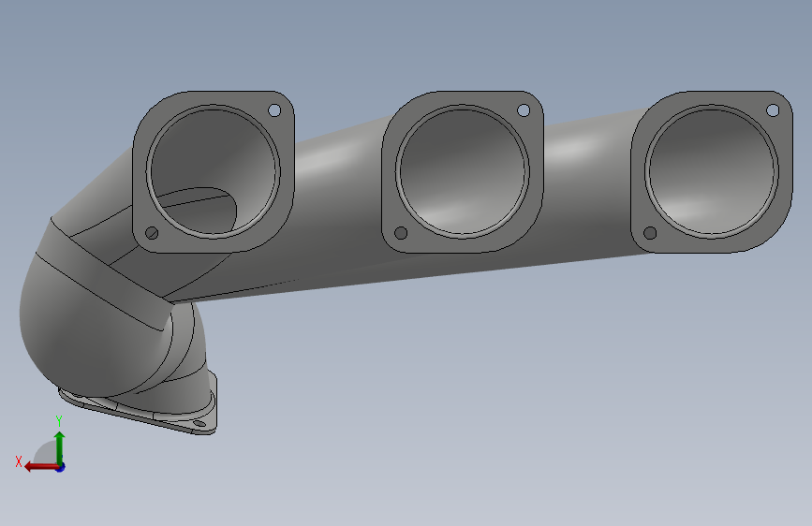Select the circular bore of the middle flange
This screenshot has height=526, width=812.
tap(463, 171)
